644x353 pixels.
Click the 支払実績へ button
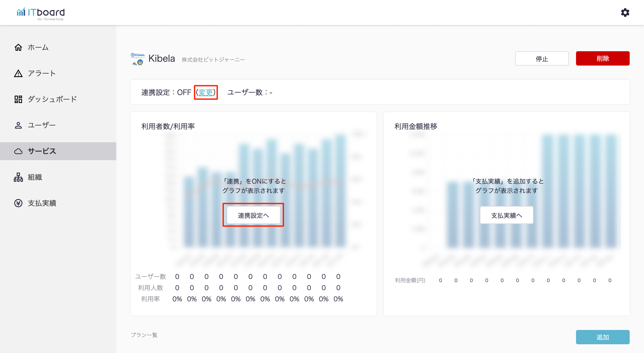click(x=506, y=215)
